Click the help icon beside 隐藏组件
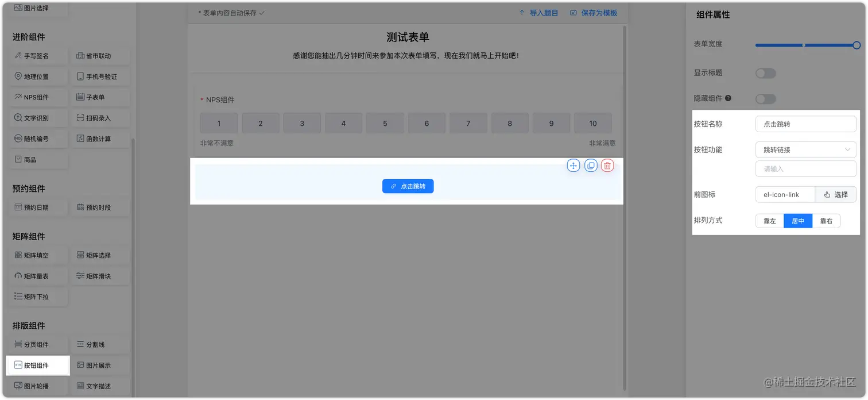Viewport: 868px width, 400px height. (x=728, y=98)
